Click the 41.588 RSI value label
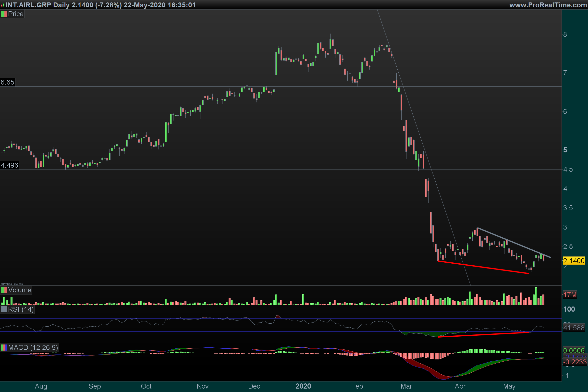588x392 pixels. [x=574, y=328]
